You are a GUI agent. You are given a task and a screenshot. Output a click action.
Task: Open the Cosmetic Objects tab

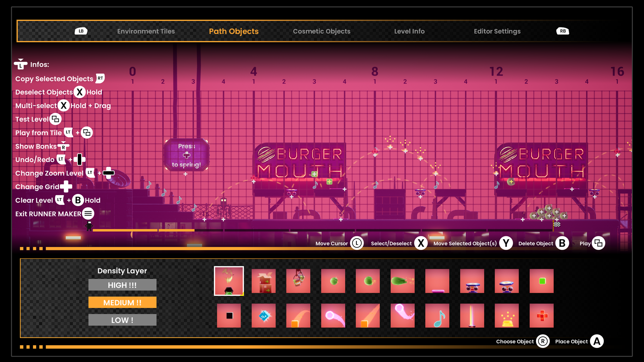[321, 31]
